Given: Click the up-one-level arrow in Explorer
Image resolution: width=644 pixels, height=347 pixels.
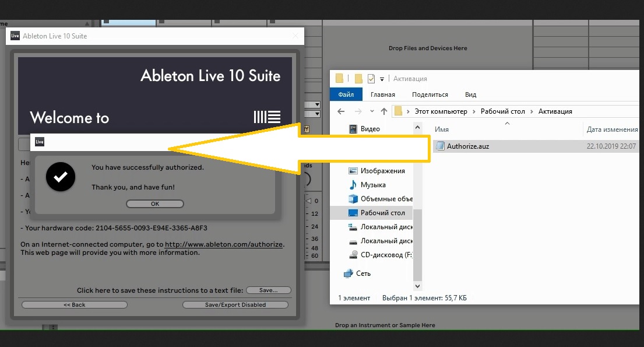Looking at the screenshot, I should (383, 111).
